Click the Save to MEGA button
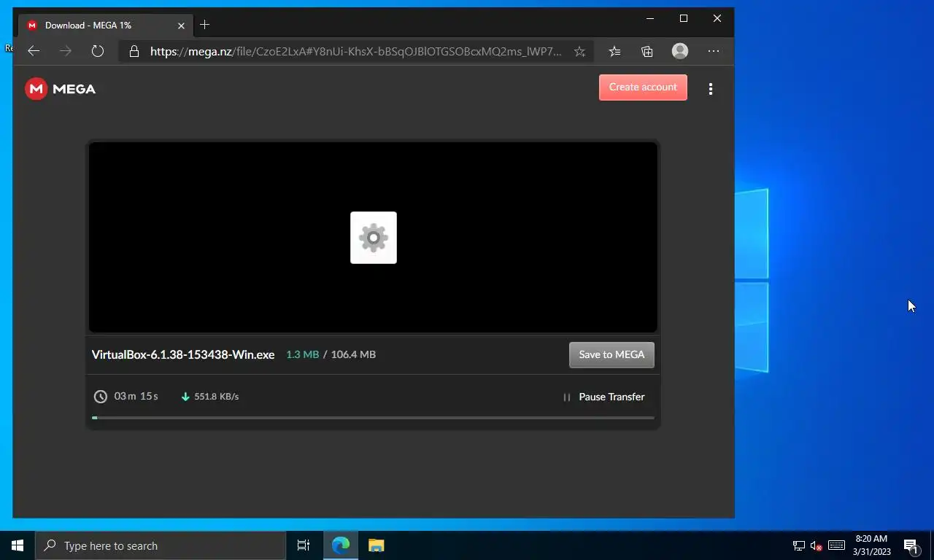This screenshot has width=934, height=560. coord(611,355)
